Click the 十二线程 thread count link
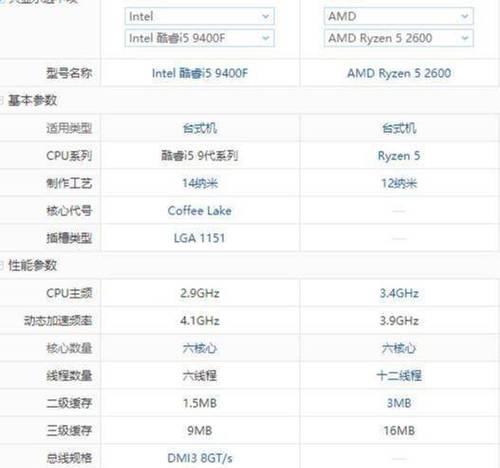Screen dimensions: 500x468 (399, 376)
